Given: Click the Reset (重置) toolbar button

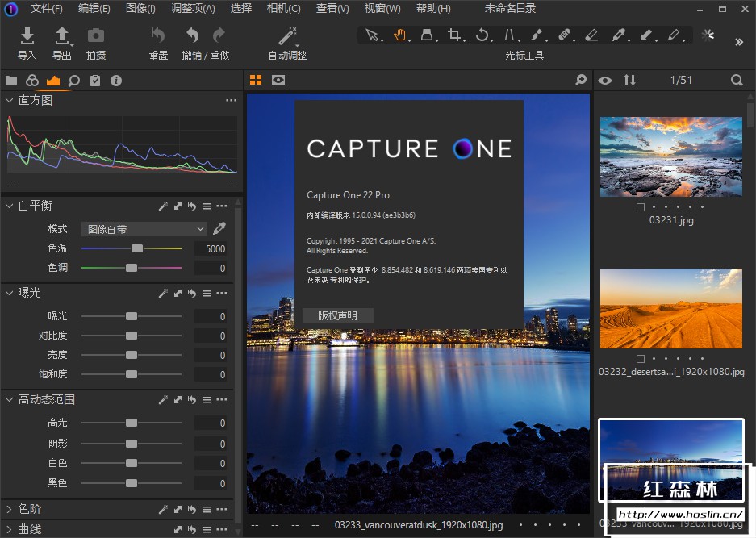Looking at the screenshot, I should [158, 36].
